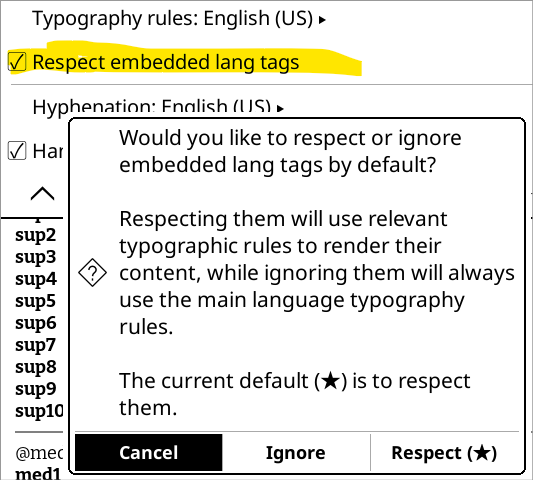The image size is (533, 480).
Task: Choose Respect (★) as the default
Action: pos(444,452)
